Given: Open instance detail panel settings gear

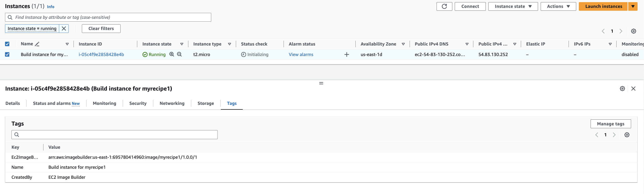Looking at the screenshot, I should 622,89.
